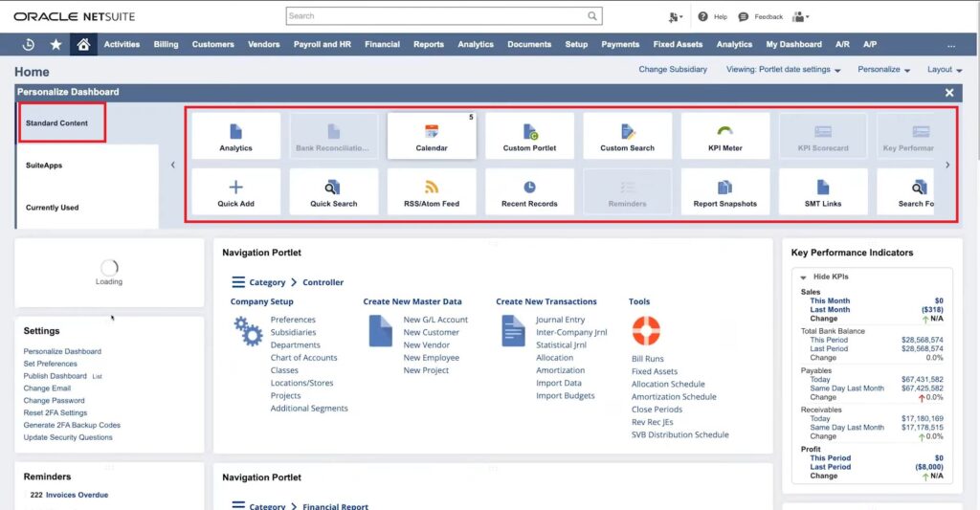The width and height of the screenshot is (980, 510).
Task: Click the KPI Scorecard tile
Action: point(823,136)
